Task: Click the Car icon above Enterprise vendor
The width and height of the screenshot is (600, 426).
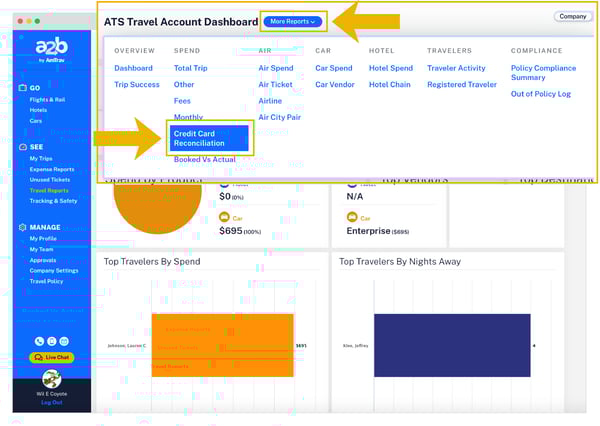Action: pos(350,217)
